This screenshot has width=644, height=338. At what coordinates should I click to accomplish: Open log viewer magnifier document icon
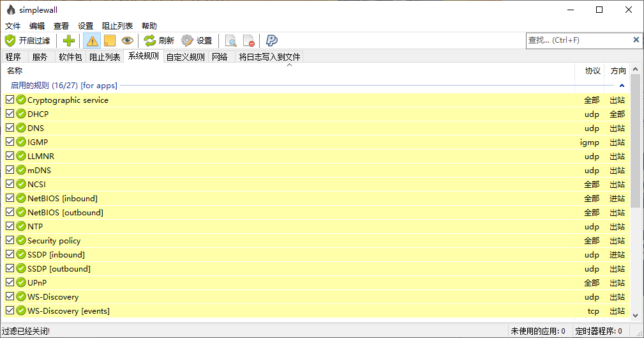pyautogui.click(x=231, y=41)
